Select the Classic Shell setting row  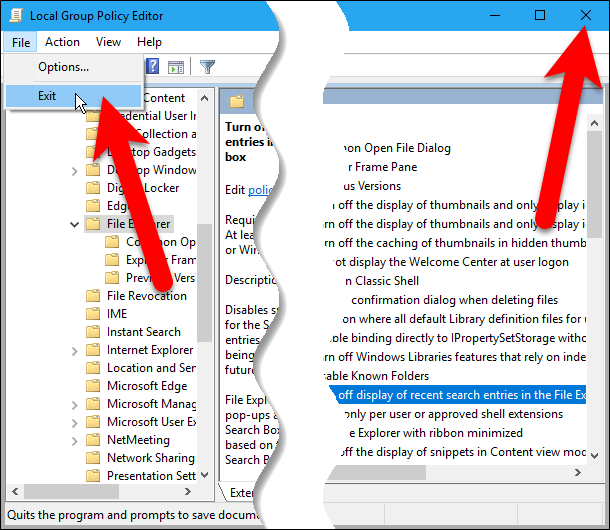coord(382,281)
